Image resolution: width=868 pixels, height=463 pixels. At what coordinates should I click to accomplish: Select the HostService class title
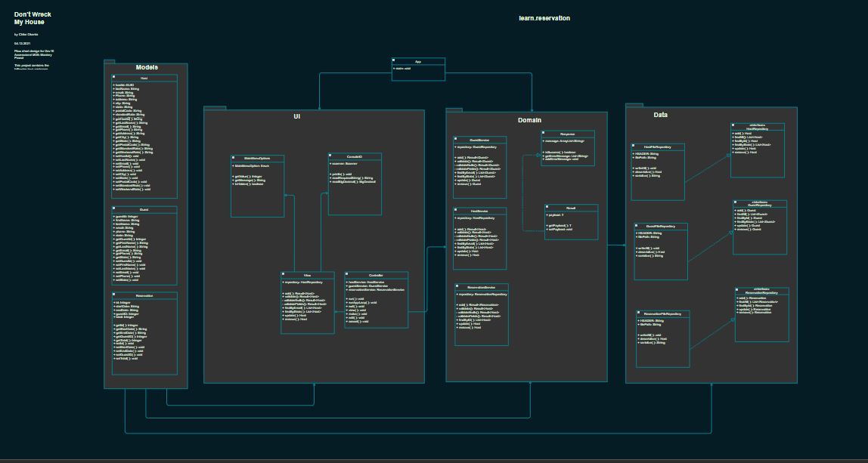(x=480, y=211)
